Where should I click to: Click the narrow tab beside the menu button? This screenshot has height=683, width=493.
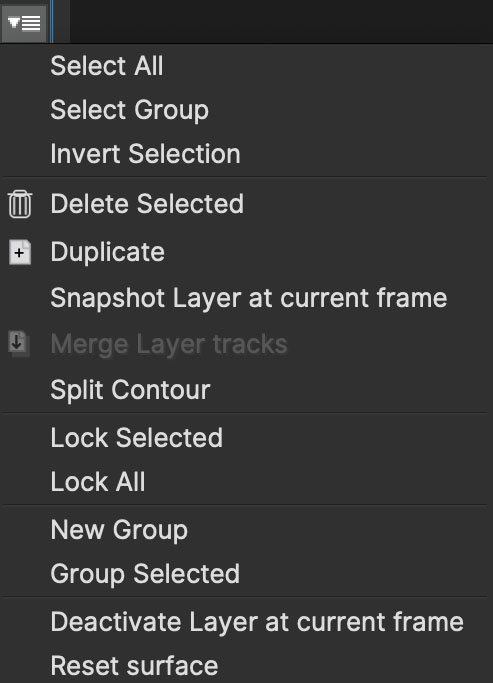[x=61, y=21]
